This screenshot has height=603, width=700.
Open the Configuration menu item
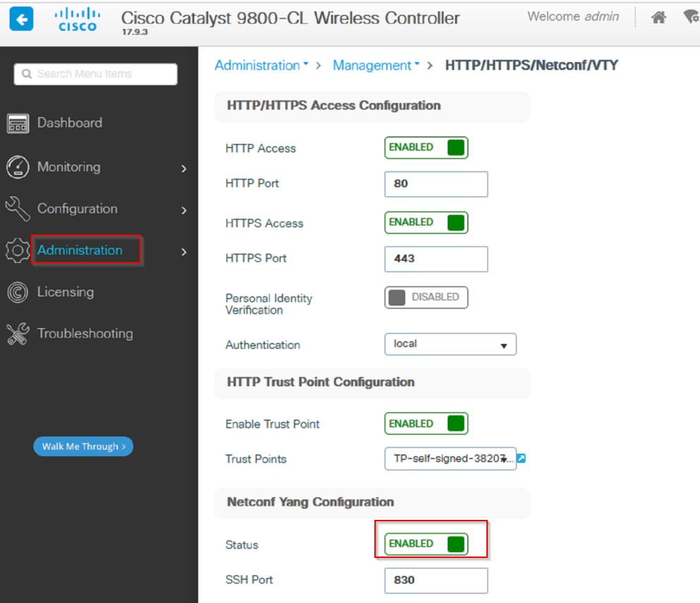[x=78, y=209]
